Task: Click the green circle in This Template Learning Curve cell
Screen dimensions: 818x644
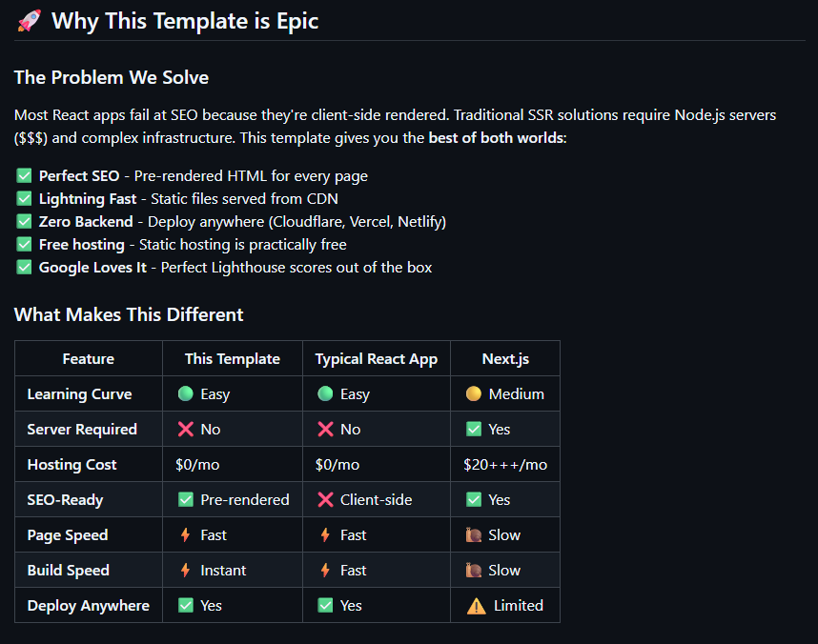Action: point(186,393)
